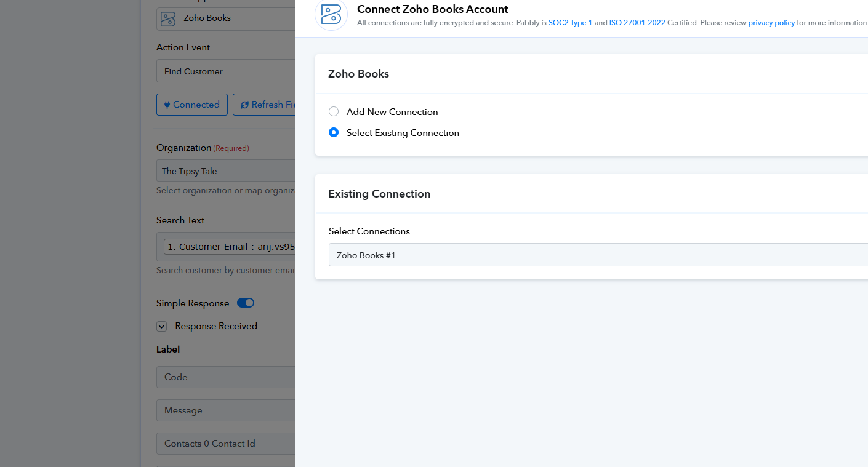This screenshot has height=467, width=868.
Task: Click the Select organization or map helper text
Action: pos(226,190)
